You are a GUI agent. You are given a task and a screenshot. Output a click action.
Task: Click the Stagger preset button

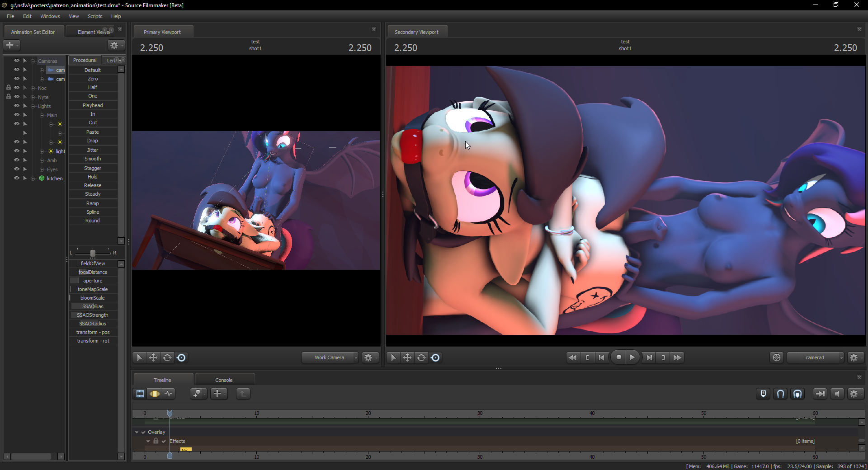coord(93,168)
